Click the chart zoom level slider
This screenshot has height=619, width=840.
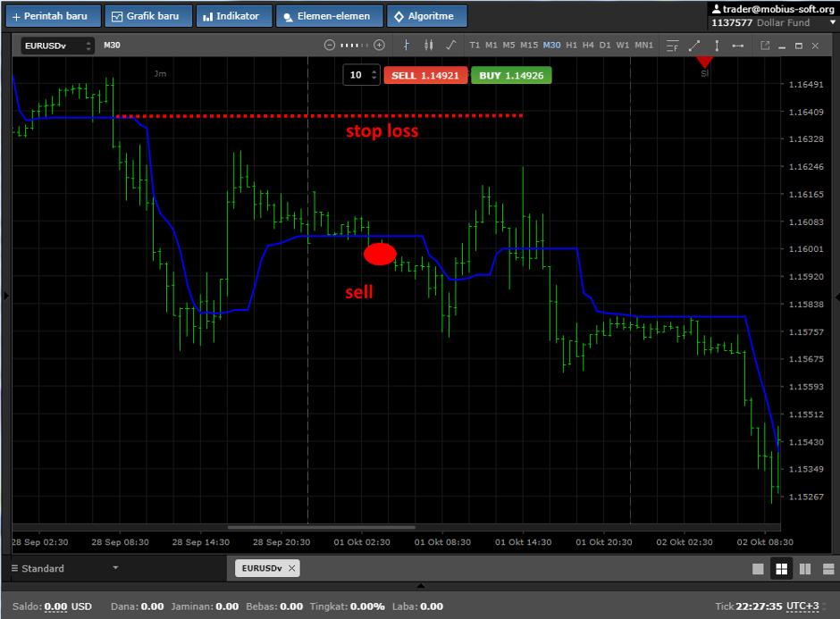click(x=354, y=46)
